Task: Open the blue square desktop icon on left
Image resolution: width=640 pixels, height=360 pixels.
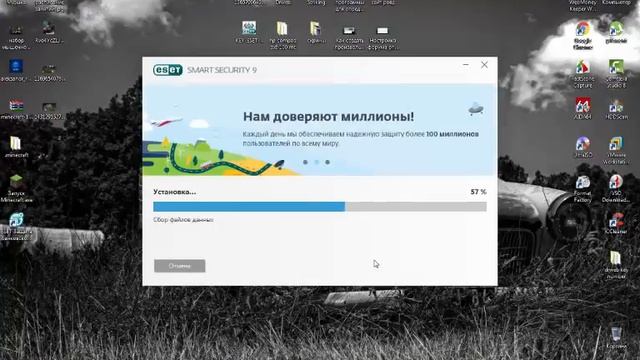Action: [x=16, y=70]
